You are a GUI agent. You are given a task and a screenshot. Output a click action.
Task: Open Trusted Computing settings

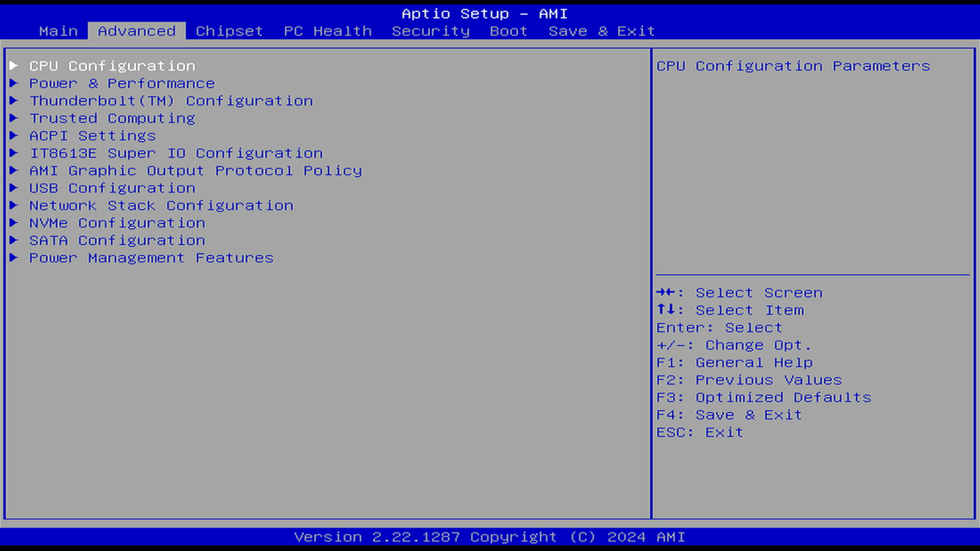coord(112,118)
